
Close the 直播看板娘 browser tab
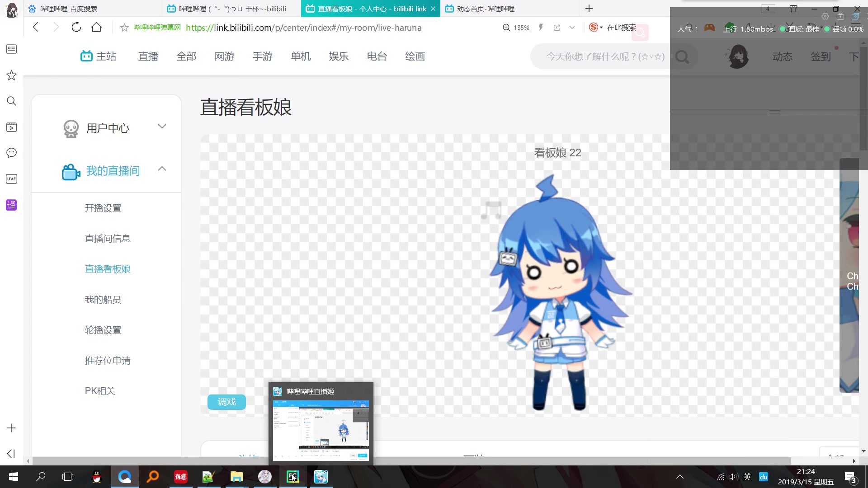point(433,9)
